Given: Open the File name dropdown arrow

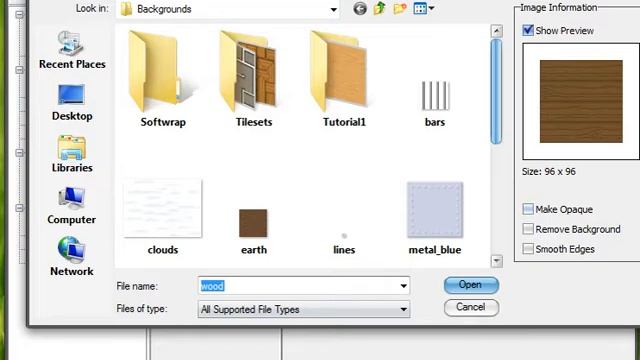Looking at the screenshot, I should click(x=403, y=286).
